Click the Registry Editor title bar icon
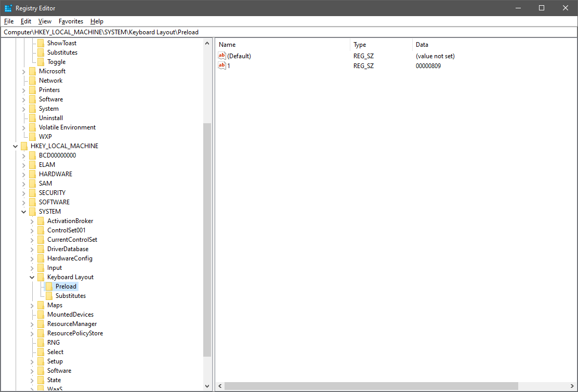 click(8, 8)
